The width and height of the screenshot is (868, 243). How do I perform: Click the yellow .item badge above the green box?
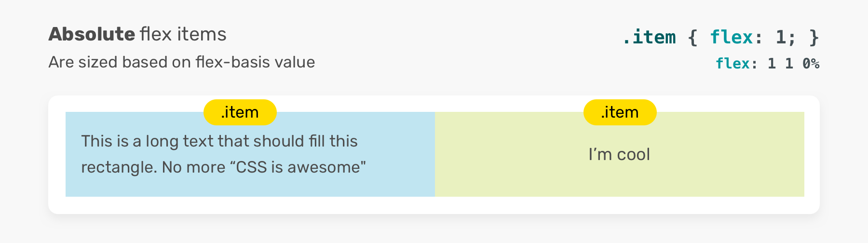tap(620, 112)
